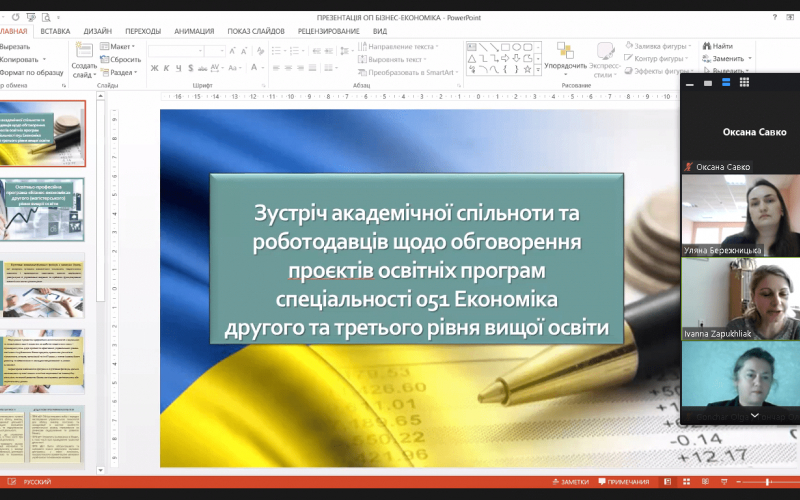Click the Найти find button
The width and height of the screenshot is (800, 500).
[718, 46]
